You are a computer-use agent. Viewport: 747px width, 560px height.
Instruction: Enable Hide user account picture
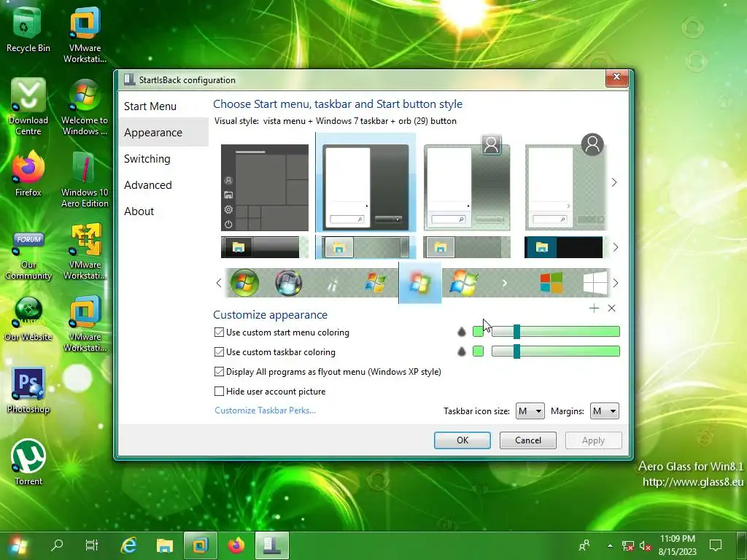tap(219, 392)
